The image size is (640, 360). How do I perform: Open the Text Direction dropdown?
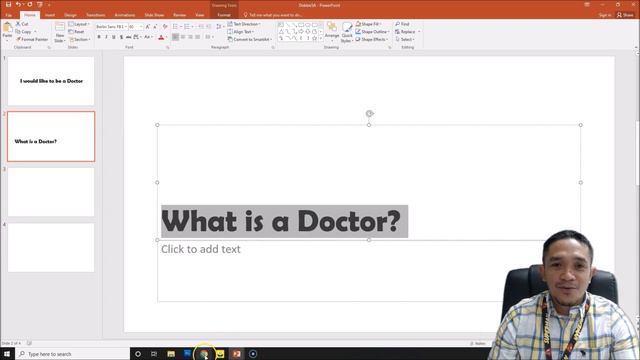(244, 24)
